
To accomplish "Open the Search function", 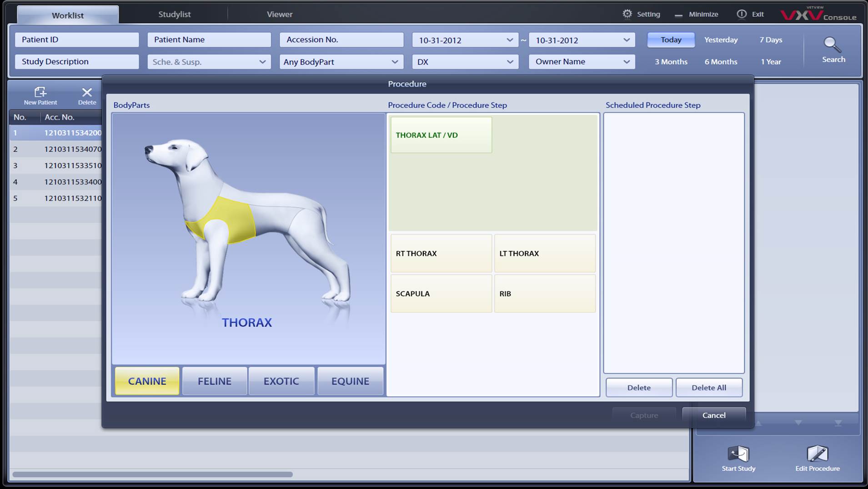I will click(x=833, y=49).
